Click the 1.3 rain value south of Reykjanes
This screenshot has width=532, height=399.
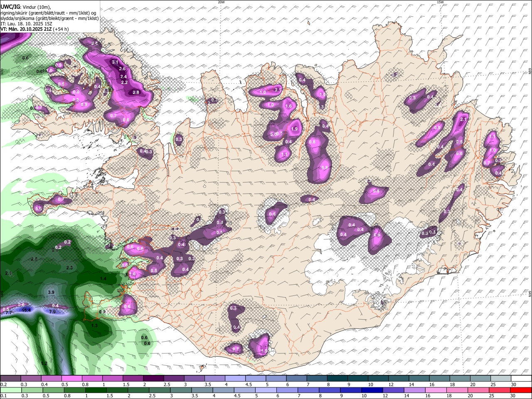94,325
